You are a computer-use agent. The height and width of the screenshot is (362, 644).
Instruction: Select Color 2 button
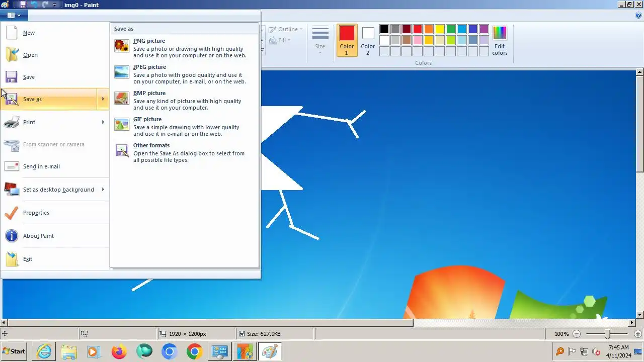click(368, 40)
